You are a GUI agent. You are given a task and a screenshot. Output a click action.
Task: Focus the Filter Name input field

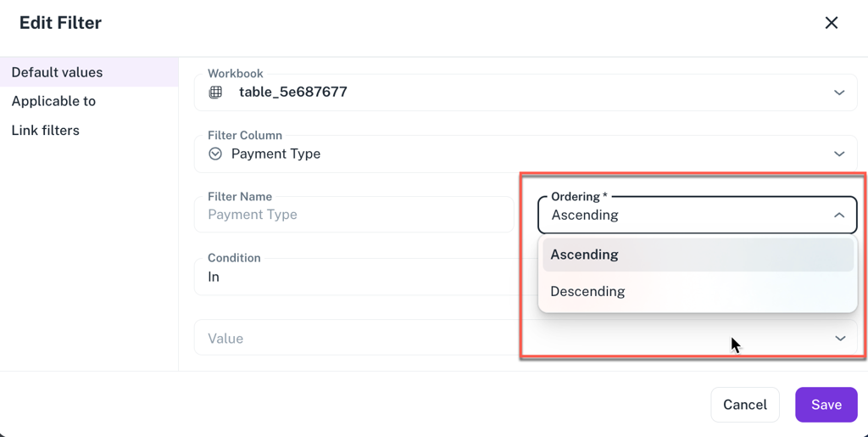pos(353,215)
